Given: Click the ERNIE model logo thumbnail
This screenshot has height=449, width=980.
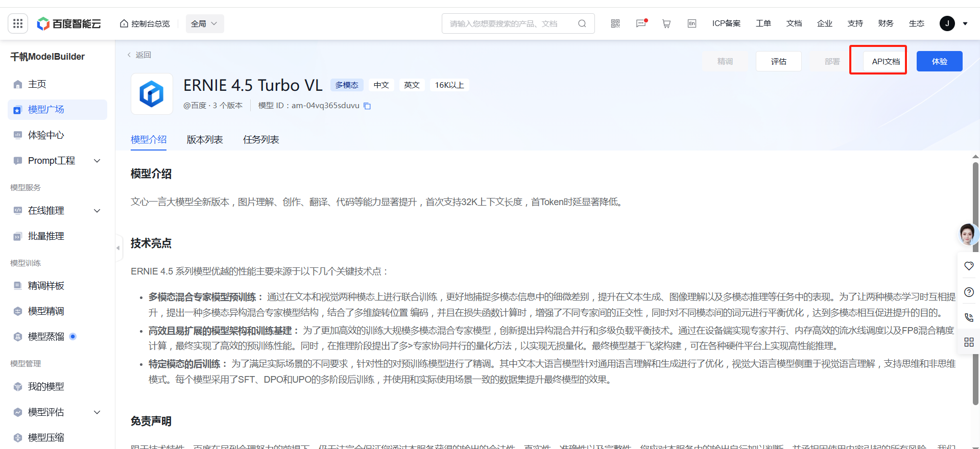Looking at the screenshot, I should tap(152, 94).
